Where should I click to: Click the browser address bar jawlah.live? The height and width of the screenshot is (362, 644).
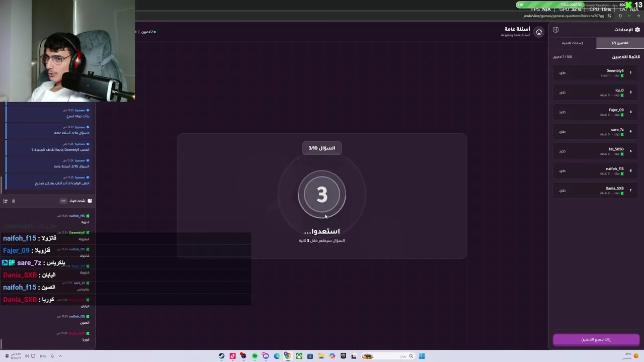point(564,16)
